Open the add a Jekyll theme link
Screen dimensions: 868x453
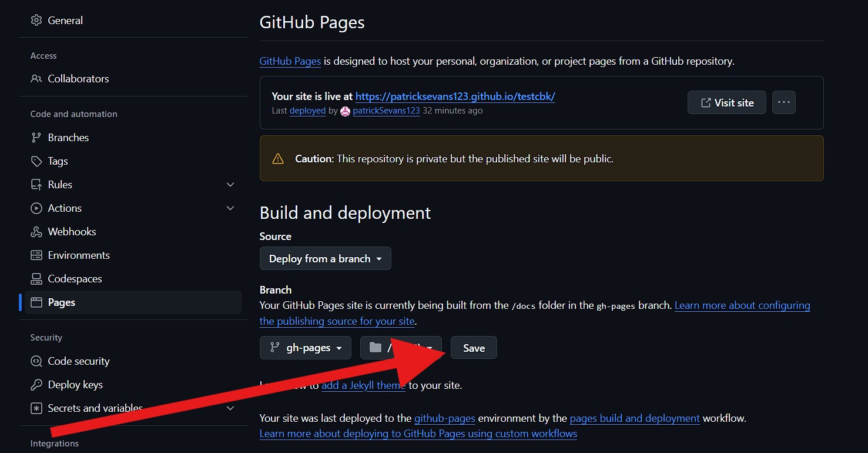click(363, 385)
